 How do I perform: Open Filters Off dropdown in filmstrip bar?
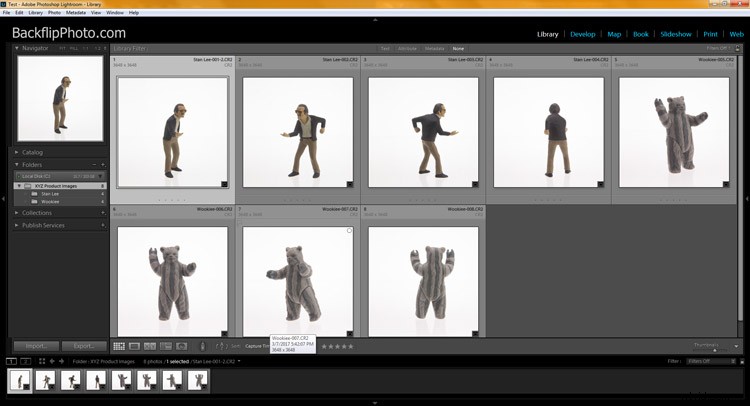coord(711,362)
